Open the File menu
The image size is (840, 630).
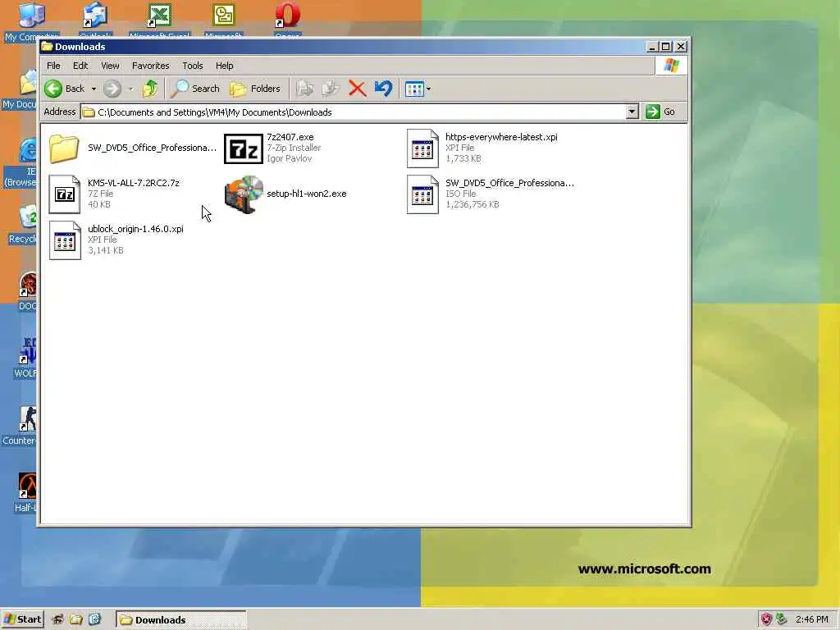[53, 66]
